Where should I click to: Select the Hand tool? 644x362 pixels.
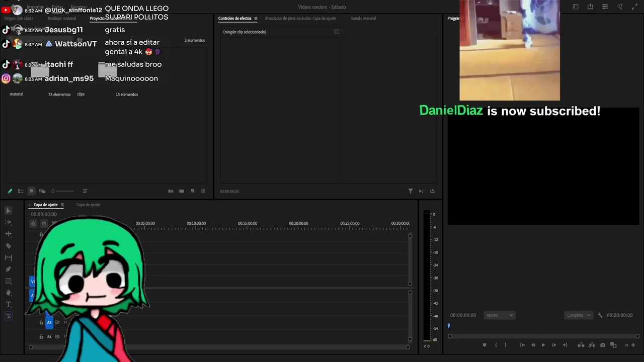9,293
